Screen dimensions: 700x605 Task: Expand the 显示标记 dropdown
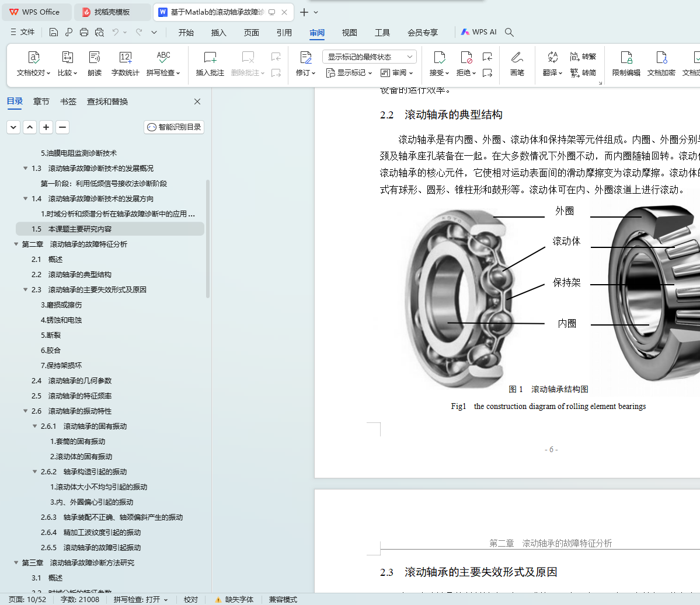pyautogui.click(x=349, y=73)
